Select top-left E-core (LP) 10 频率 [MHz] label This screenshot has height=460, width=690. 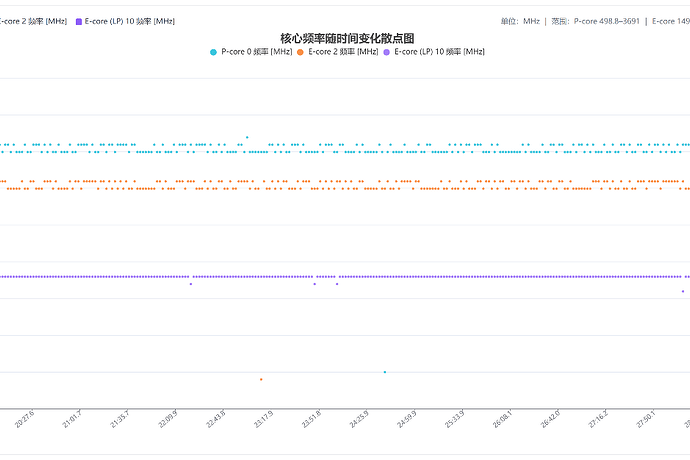(130, 21)
